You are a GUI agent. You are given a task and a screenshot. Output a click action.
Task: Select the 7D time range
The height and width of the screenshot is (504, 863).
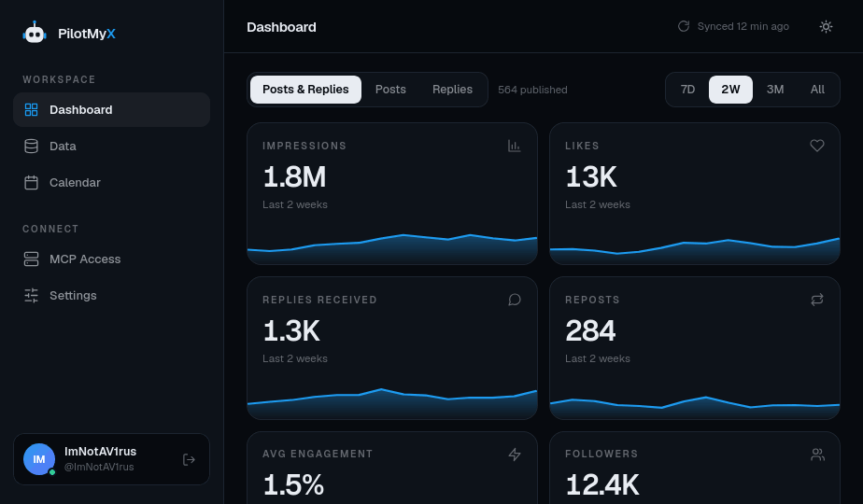pos(687,90)
